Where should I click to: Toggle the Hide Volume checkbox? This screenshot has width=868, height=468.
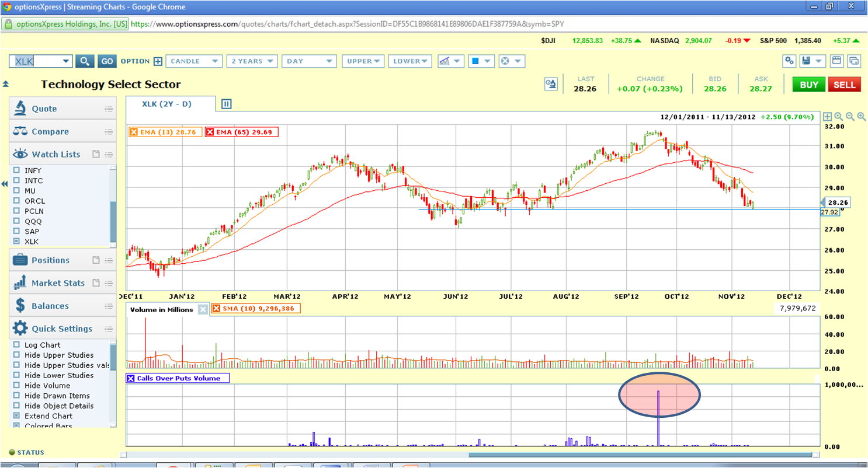(x=16, y=385)
